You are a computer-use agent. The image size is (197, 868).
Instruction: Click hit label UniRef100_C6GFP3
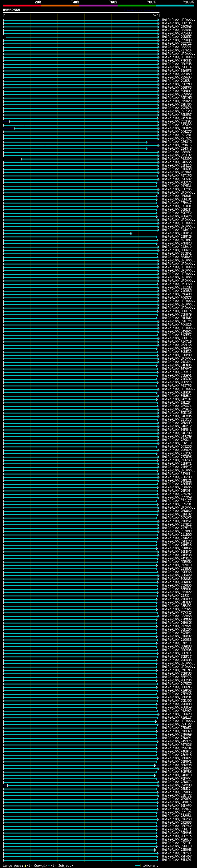tap(177, 88)
